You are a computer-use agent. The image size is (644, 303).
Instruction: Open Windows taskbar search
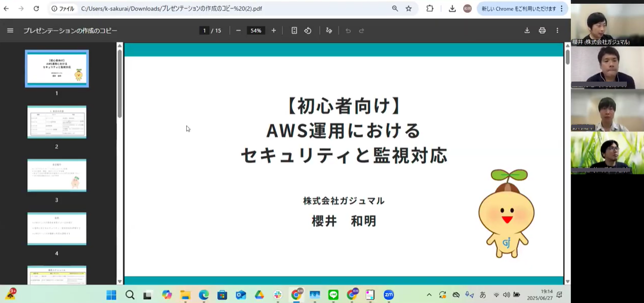pos(130,295)
